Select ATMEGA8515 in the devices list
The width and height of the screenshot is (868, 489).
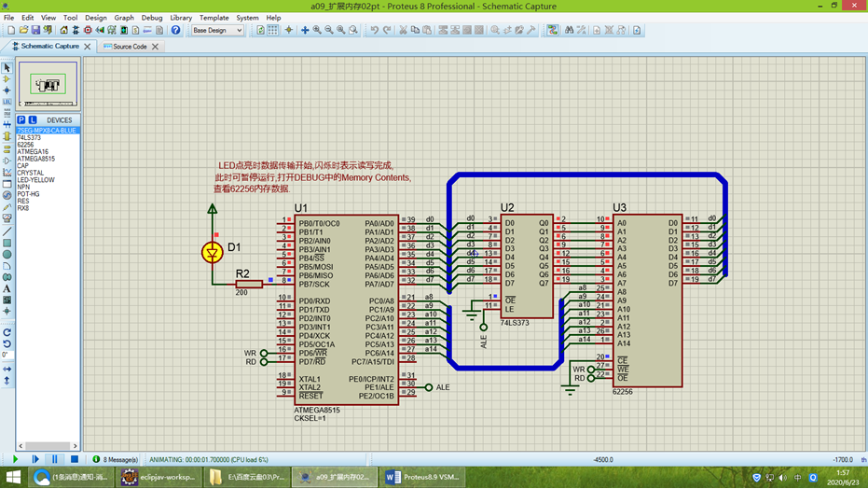pyautogui.click(x=35, y=159)
